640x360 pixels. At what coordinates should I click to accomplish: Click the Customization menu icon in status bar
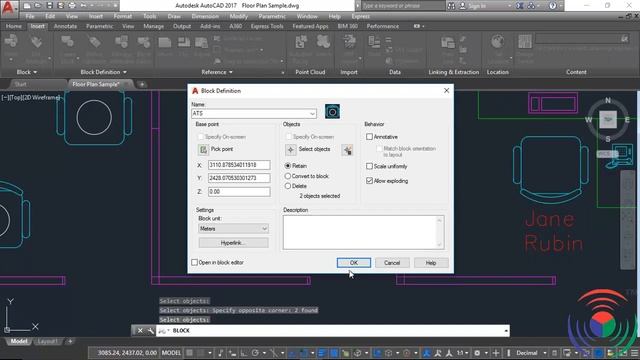635,353
